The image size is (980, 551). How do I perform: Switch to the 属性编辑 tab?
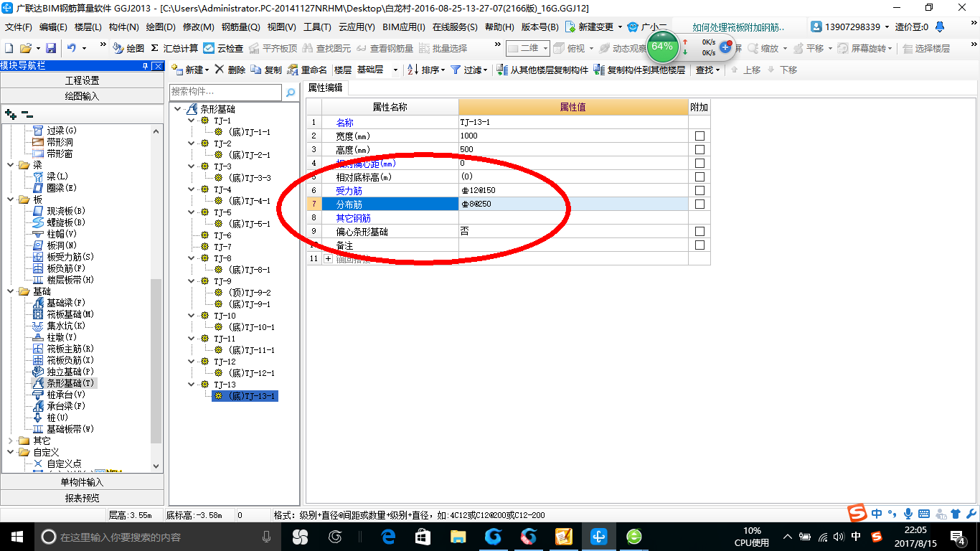point(326,88)
